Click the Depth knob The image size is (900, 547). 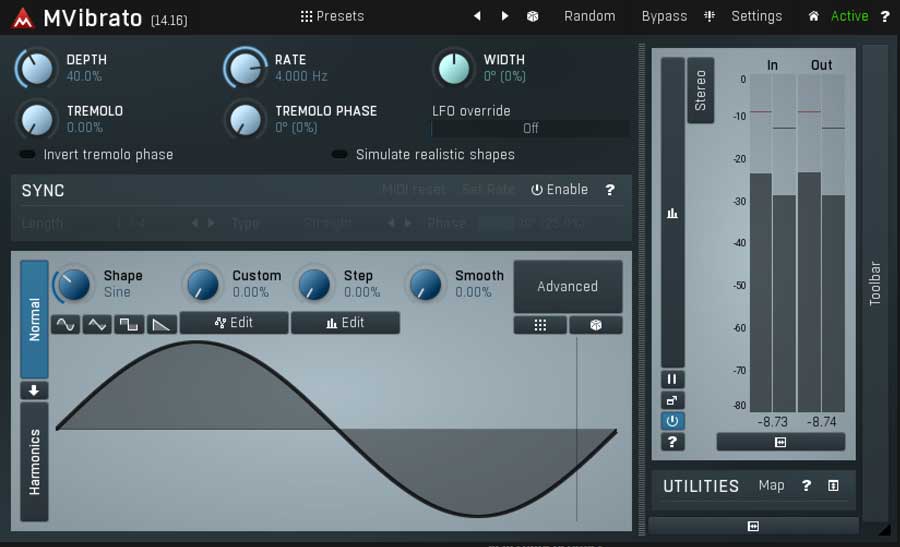click(37, 68)
